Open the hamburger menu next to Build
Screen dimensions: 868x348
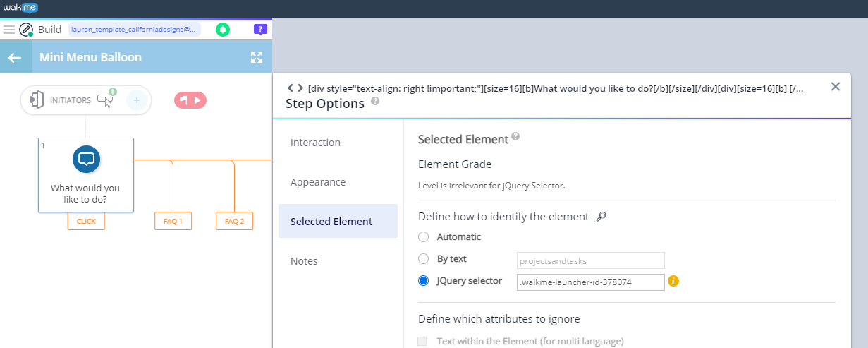pyautogui.click(x=9, y=30)
